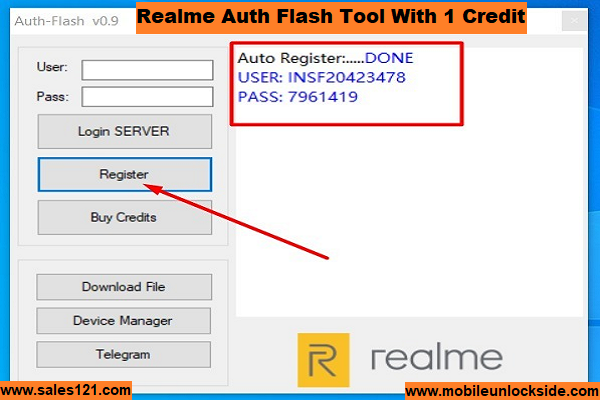Click the User input field
Viewport: 600px width, 400px height.
(x=147, y=70)
